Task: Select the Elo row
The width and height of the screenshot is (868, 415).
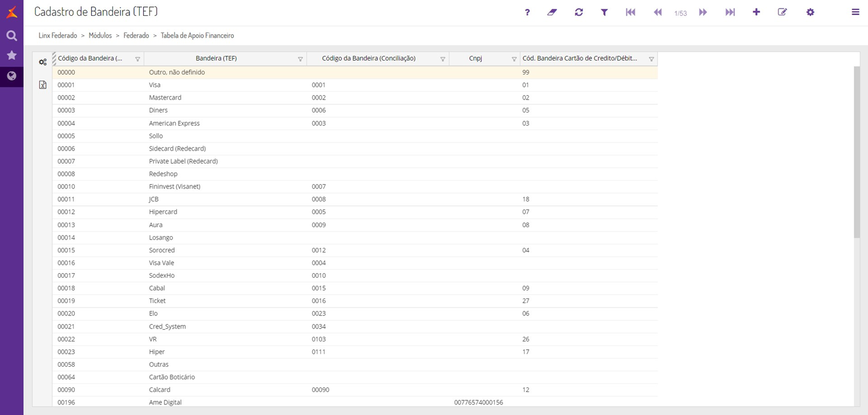Action: [x=355, y=314]
